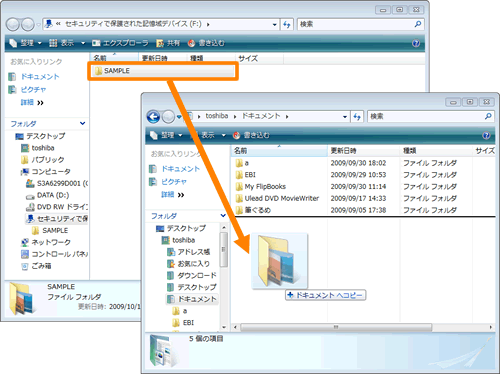Open 共有 share in back window toolbar

pos(168,43)
